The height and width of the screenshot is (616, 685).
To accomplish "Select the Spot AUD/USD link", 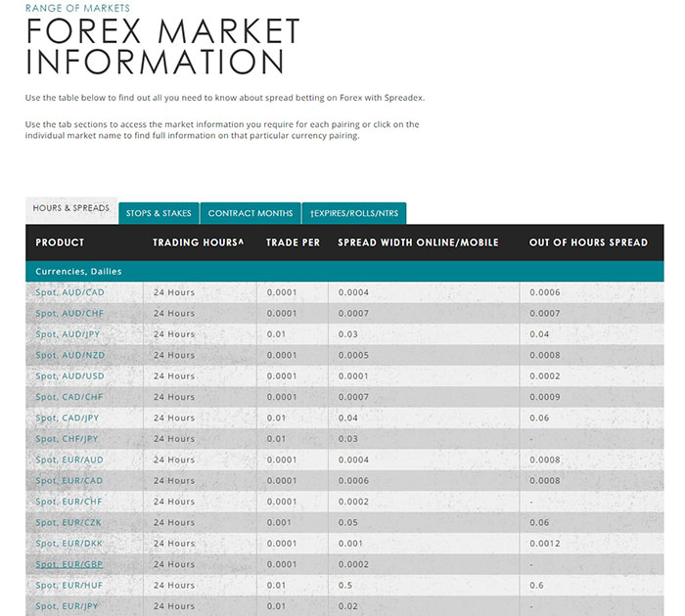I will [69, 376].
